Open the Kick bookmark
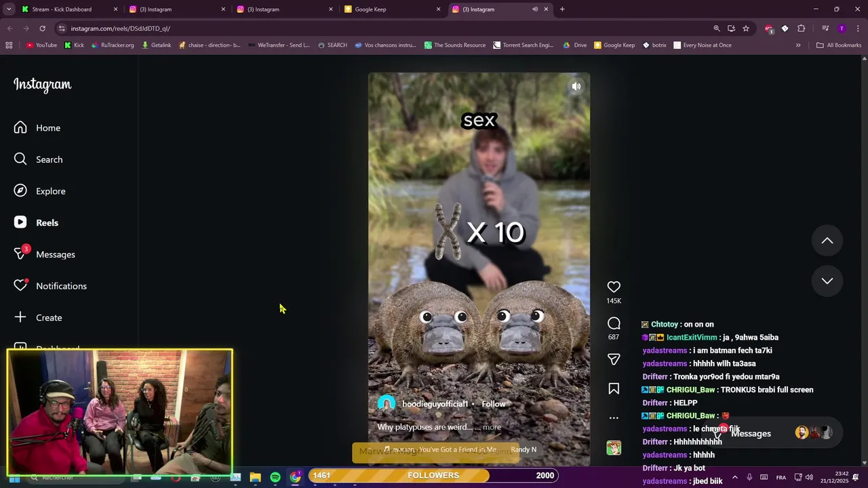Screen dimensions: 868x488 tap(74, 45)
